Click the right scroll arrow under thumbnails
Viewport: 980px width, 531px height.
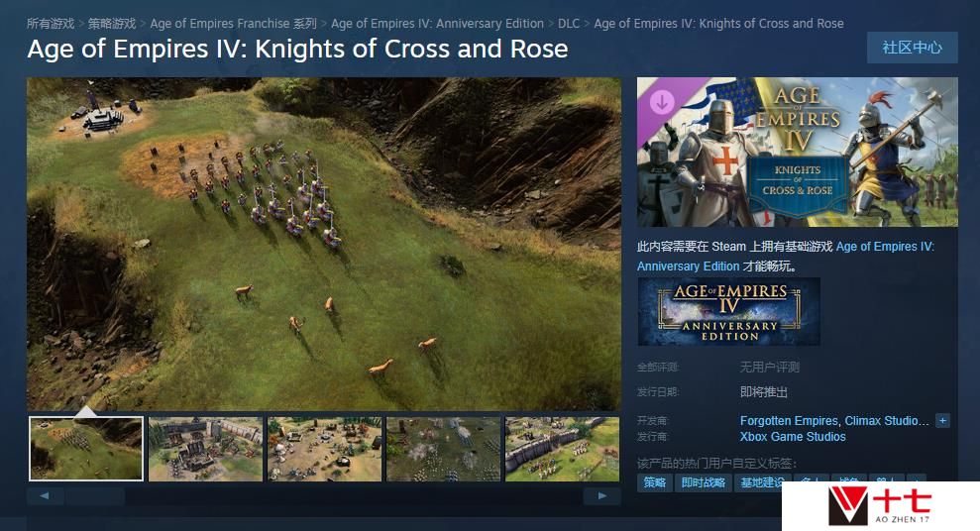coord(601,496)
